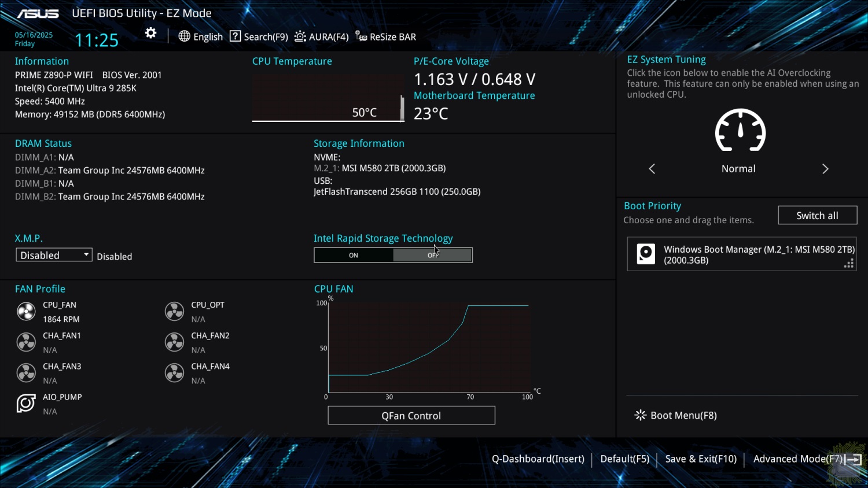Select next EZ System Tuning mode arrow
This screenshot has width=868, height=488.
(x=825, y=169)
